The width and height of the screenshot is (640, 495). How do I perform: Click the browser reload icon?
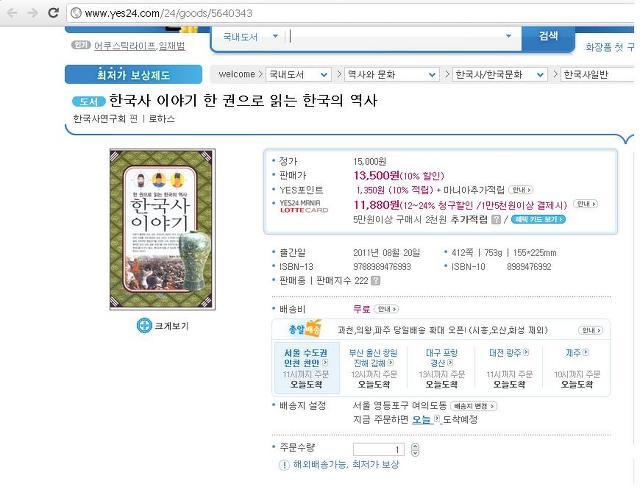point(53,13)
